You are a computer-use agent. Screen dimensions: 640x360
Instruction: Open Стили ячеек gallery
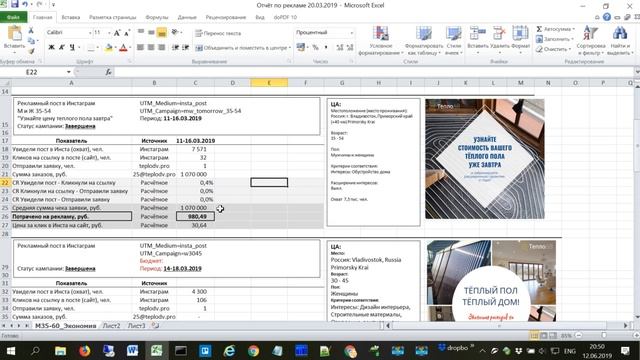coord(453,40)
